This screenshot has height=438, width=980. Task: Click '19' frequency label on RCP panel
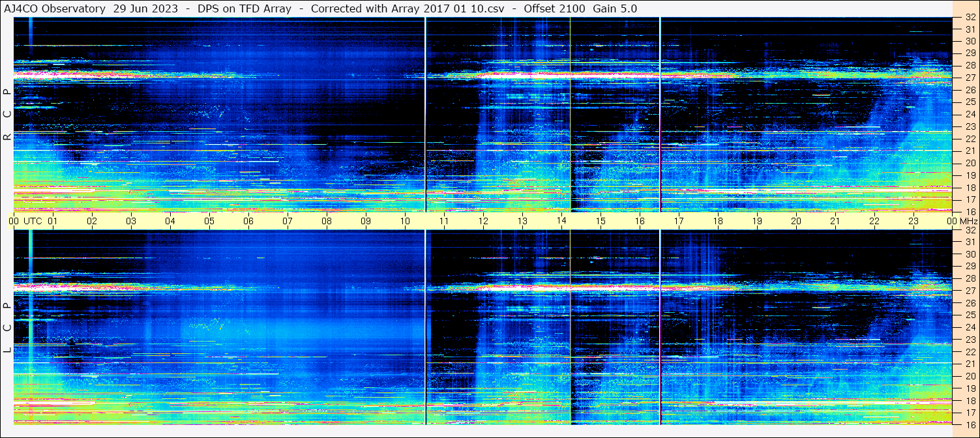pos(970,175)
